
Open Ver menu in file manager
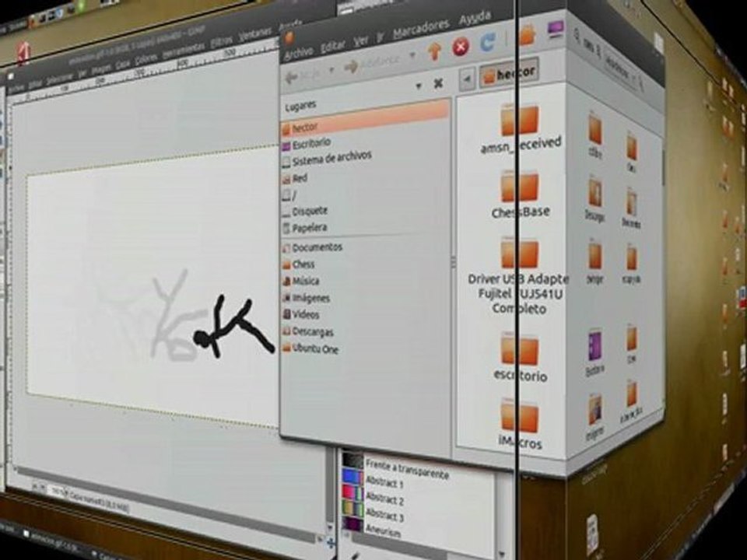(361, 41)
